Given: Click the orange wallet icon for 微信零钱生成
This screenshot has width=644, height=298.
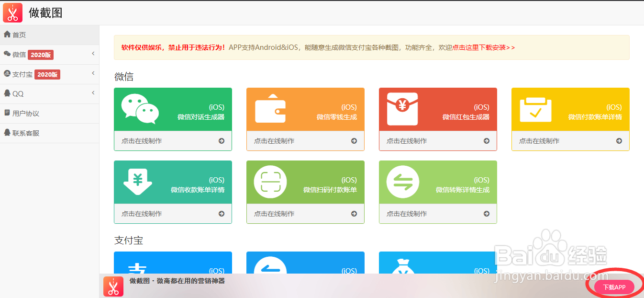Looking at the screenshot, I should pos(270,109).
